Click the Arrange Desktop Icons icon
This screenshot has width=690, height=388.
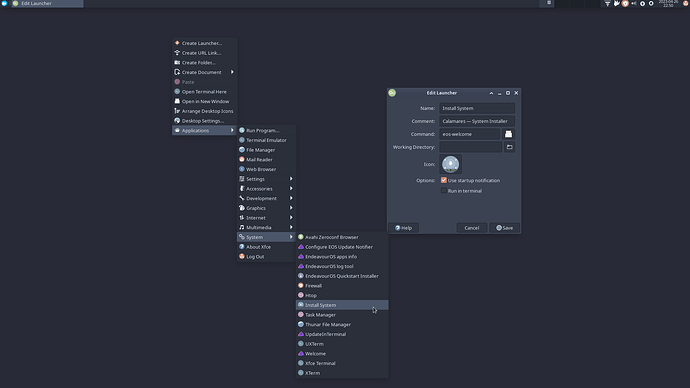coord(177,111)
